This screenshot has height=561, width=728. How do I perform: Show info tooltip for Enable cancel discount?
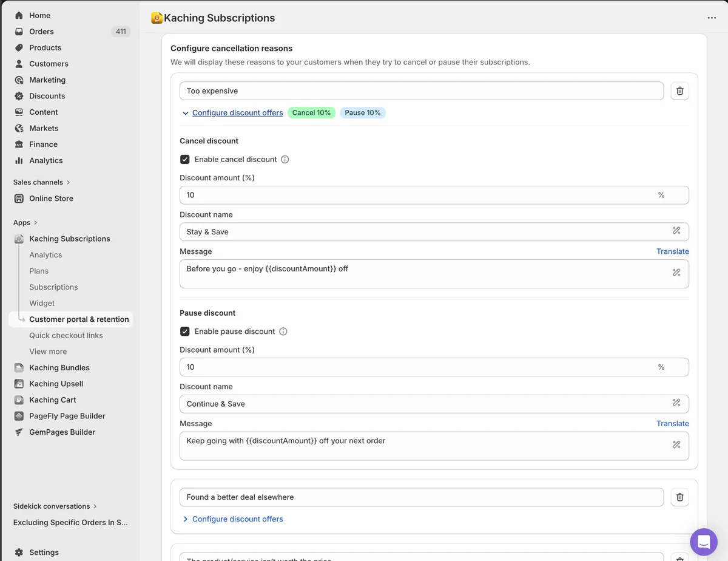(x=285, y=160)
